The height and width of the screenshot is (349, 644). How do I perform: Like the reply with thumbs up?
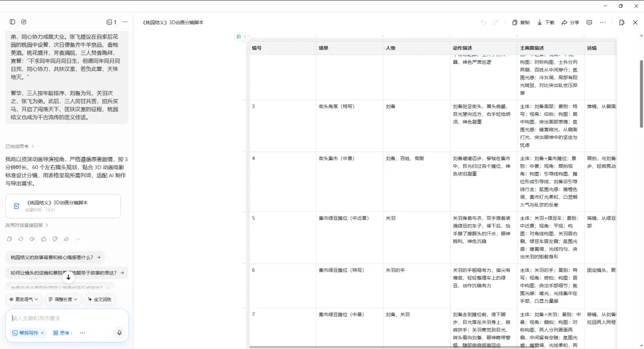pyautogui.click(x=44, y=239)
